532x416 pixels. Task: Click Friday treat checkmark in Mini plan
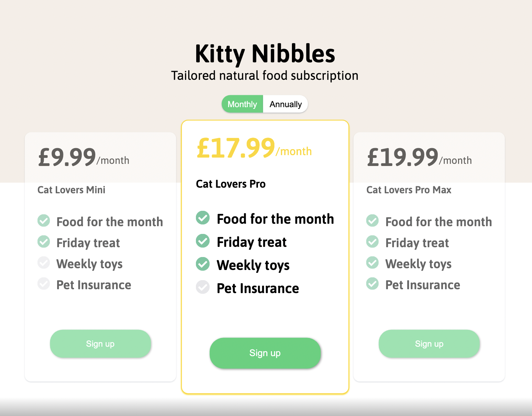[x=44, y=242]
